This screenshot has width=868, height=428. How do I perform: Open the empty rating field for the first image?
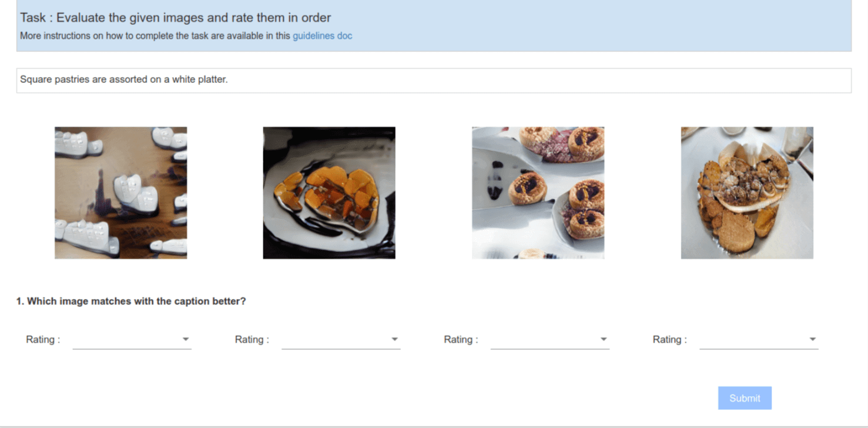(126, 339)
